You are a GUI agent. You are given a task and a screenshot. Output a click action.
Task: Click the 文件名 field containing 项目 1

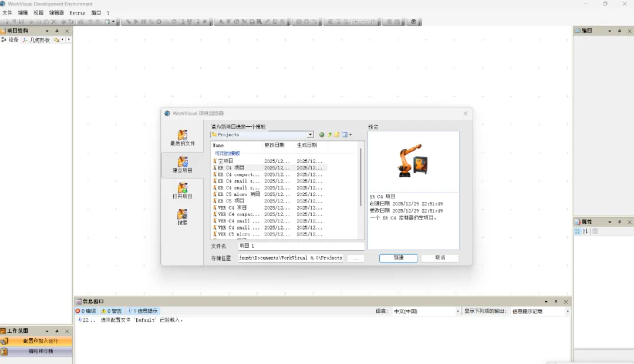pyautogui.click(x=301, y=246)
